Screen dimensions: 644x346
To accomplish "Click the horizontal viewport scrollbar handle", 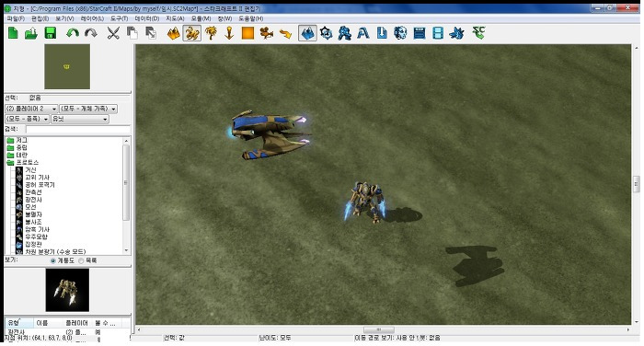I will (379, 330).
